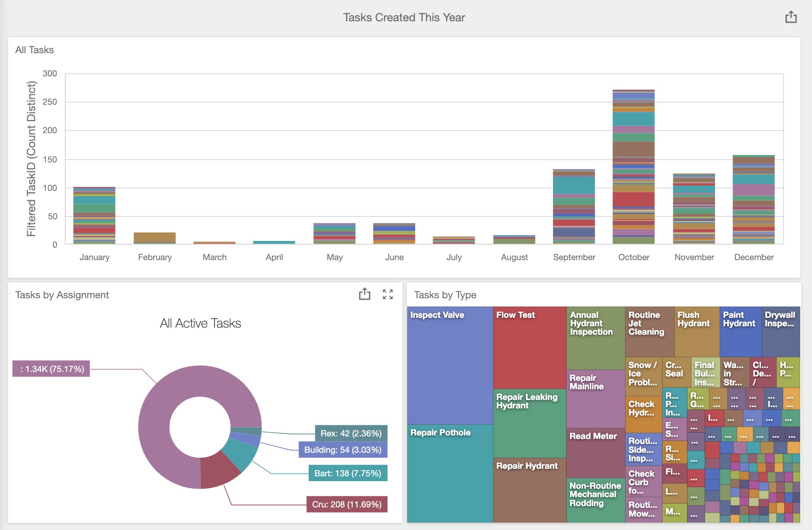Export the Tasks by Assignment chart
The width and height of the screenshot is (812, 530).
pos(364,294)
